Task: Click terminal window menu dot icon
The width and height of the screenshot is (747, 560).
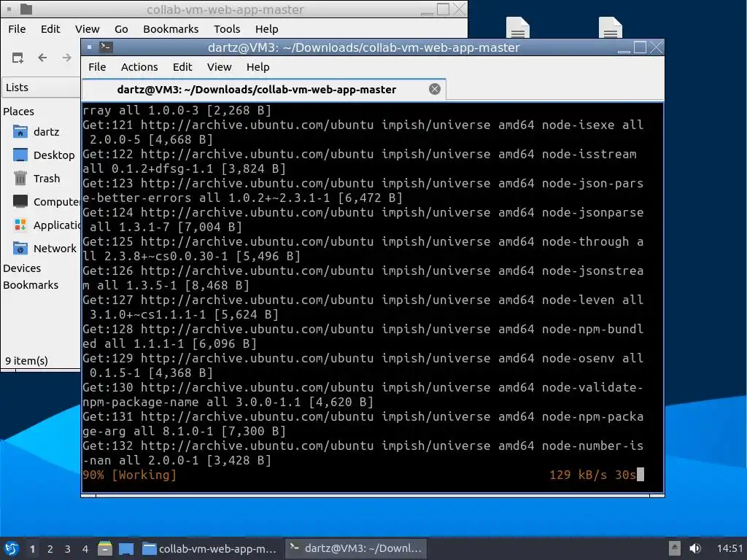Action: (x=89, y=47)
